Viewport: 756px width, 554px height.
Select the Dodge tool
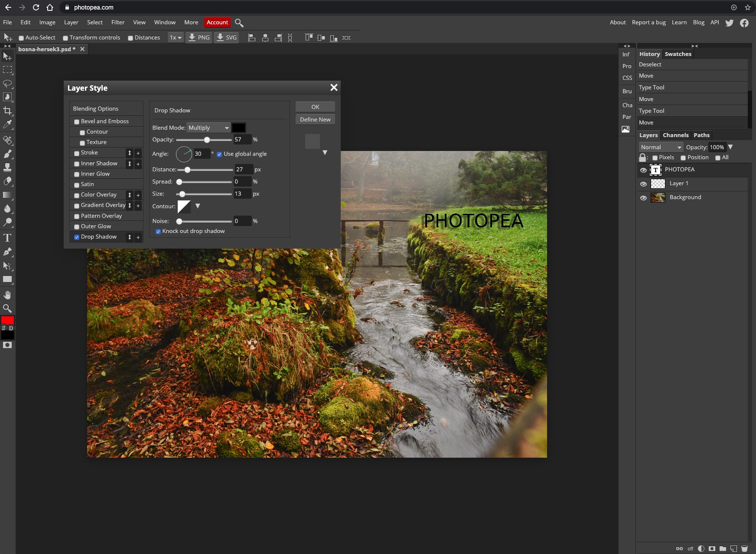[x=7, y=223]
